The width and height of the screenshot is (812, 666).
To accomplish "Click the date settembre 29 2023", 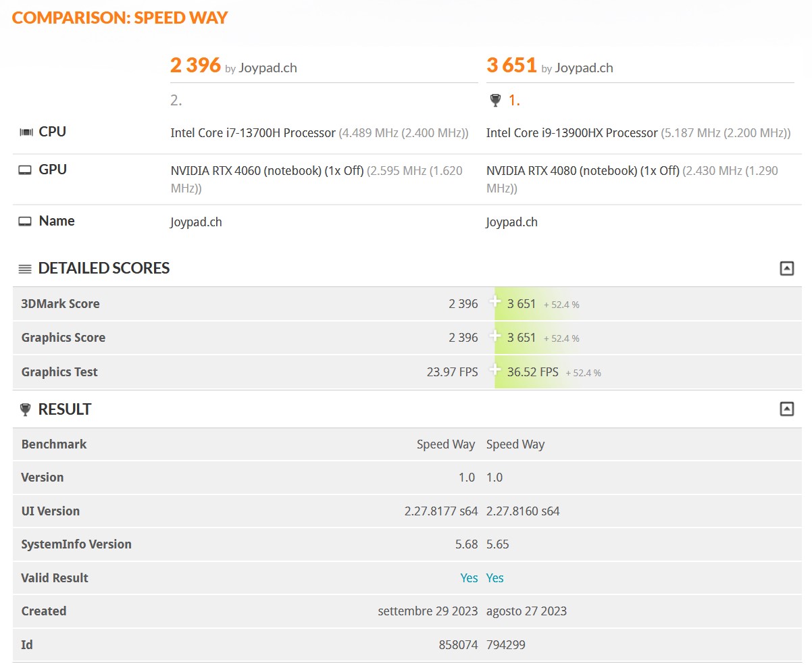I will point(428,611).
